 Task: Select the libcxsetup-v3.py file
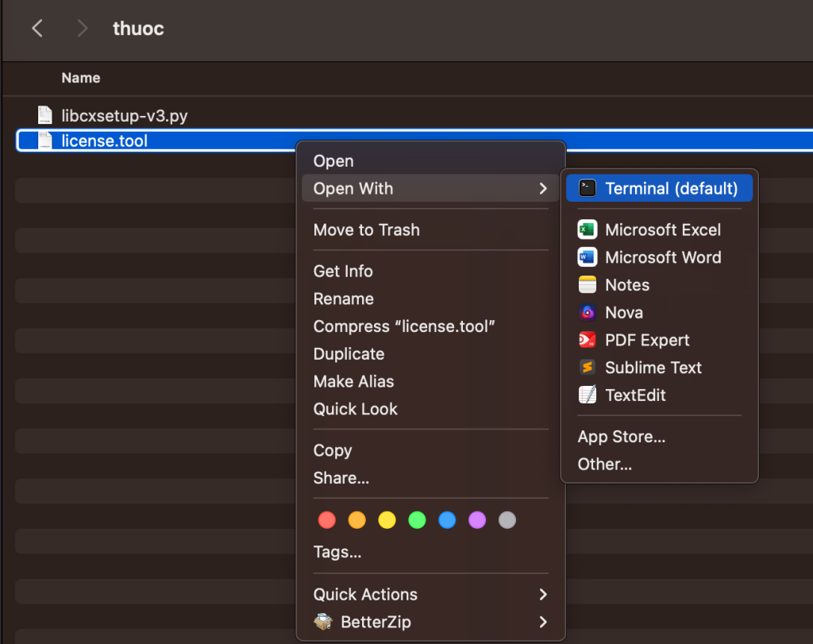[124, 116]
